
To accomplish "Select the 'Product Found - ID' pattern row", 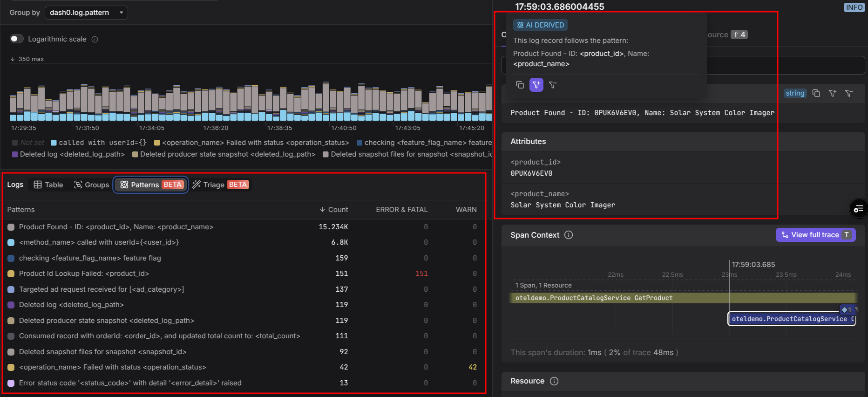I will (x=242, y=227).
